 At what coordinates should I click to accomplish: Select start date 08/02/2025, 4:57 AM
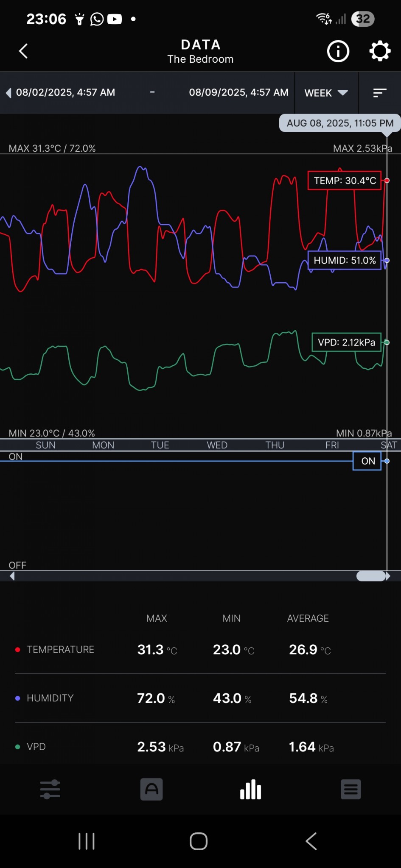[66, 92]
